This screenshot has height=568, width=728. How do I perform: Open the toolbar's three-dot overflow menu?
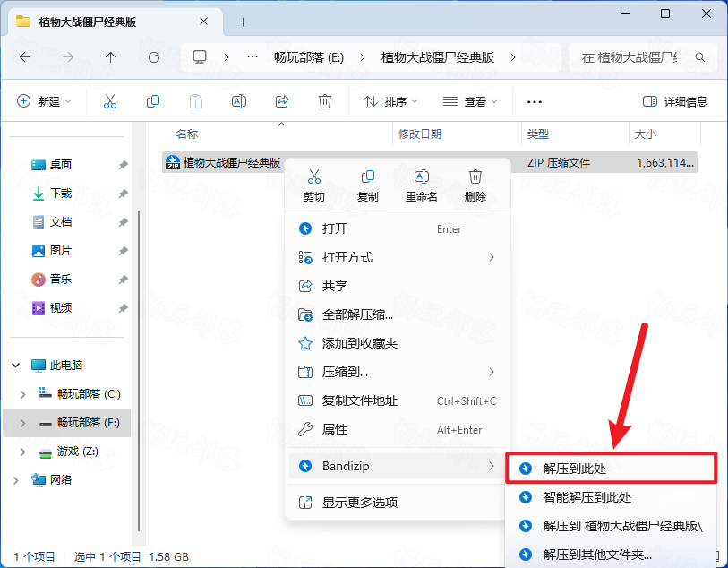click(x=535, y=102)
